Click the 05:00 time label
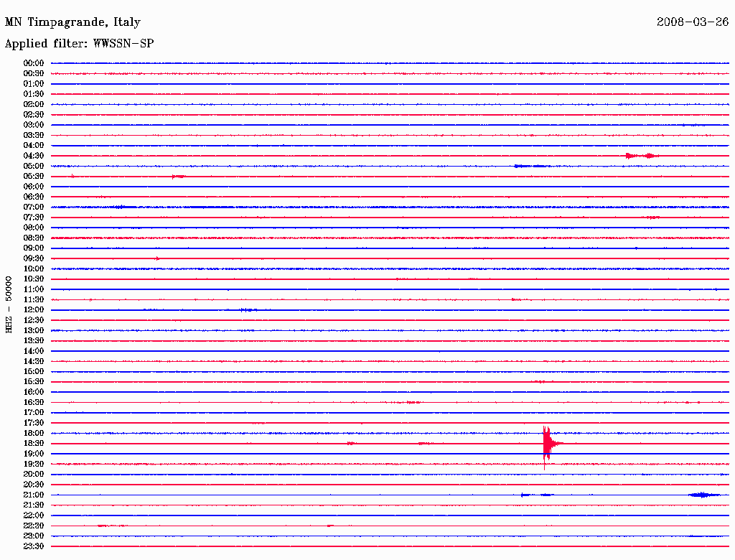 click(34, 166)
